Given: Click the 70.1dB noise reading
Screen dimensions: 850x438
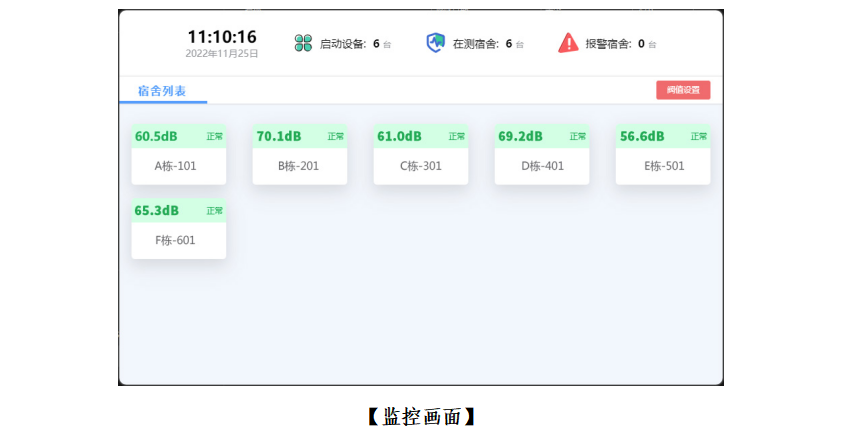Looking at the screenshot, I should coord(278,136).
